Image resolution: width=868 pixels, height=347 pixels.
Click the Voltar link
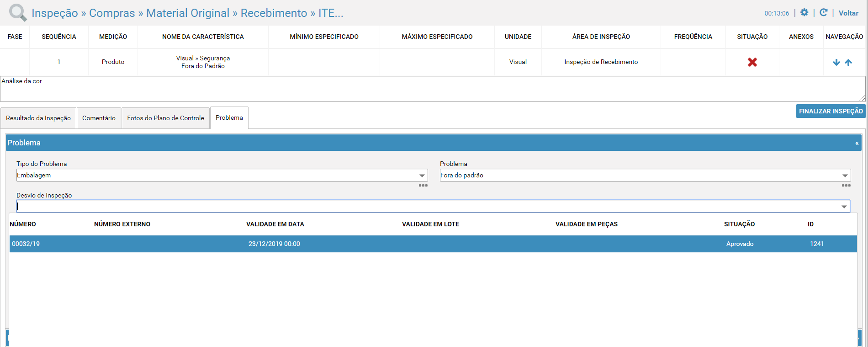click(848, 13)
